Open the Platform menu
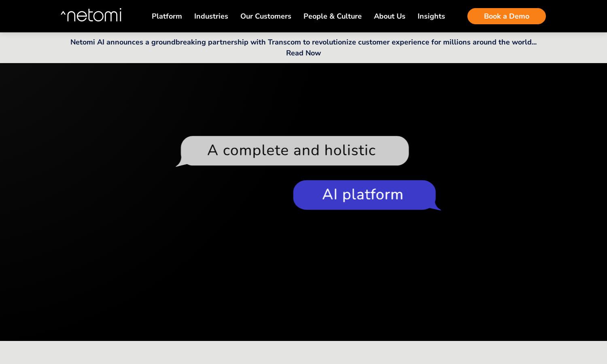Screen dimensions: 607x364 (167, 16)
